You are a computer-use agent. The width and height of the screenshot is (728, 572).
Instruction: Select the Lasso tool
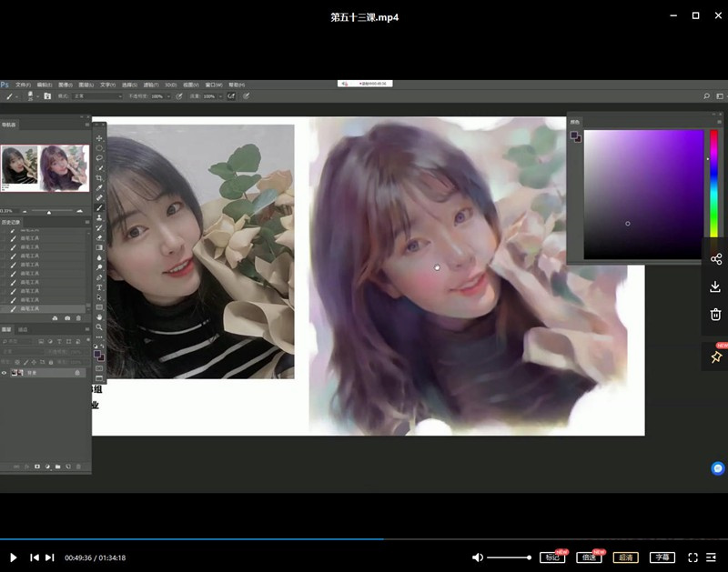99,158
